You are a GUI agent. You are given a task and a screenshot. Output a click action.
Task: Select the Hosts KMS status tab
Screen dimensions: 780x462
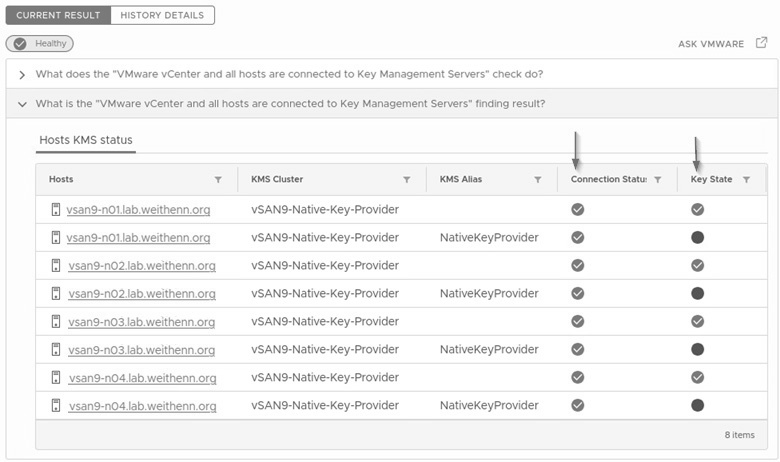pyautogui.click(x=86, y=140)
